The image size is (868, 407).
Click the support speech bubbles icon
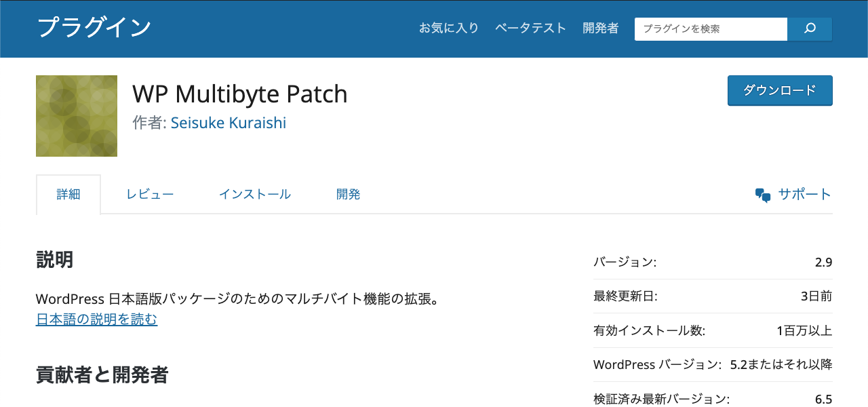click(763, 195)
